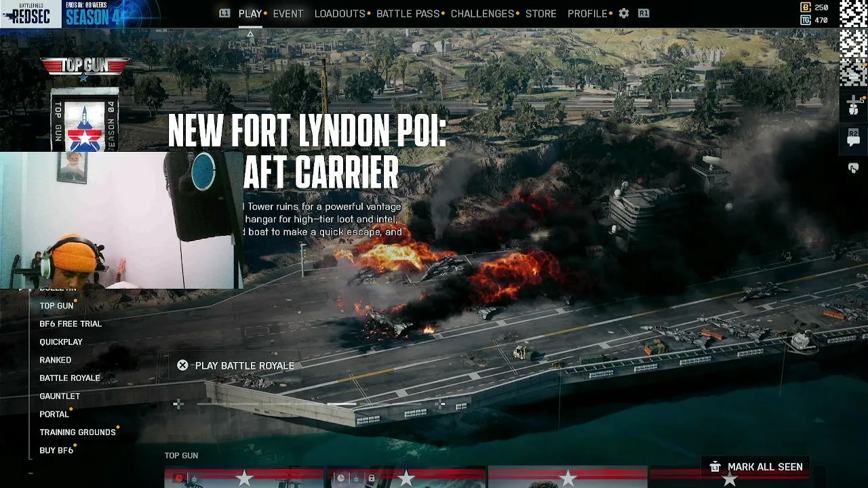Click the lock icon on the second Top Gun card
This screenshot has width=868, height=488.
371,479
